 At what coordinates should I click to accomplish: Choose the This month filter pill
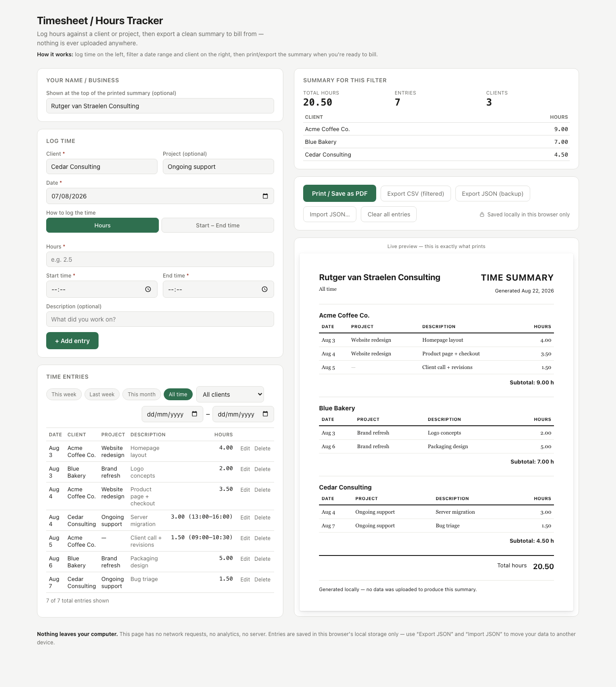(x=142, y=395)
